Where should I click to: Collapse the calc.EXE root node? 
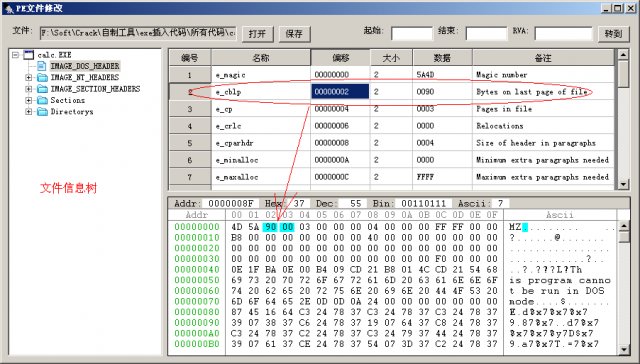point(16,55)
